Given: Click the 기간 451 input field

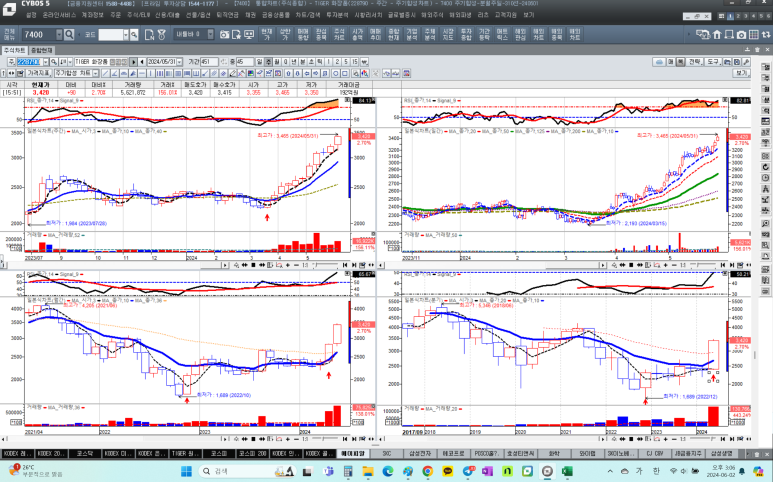Looking at the screenshot, I should [209, 62].
